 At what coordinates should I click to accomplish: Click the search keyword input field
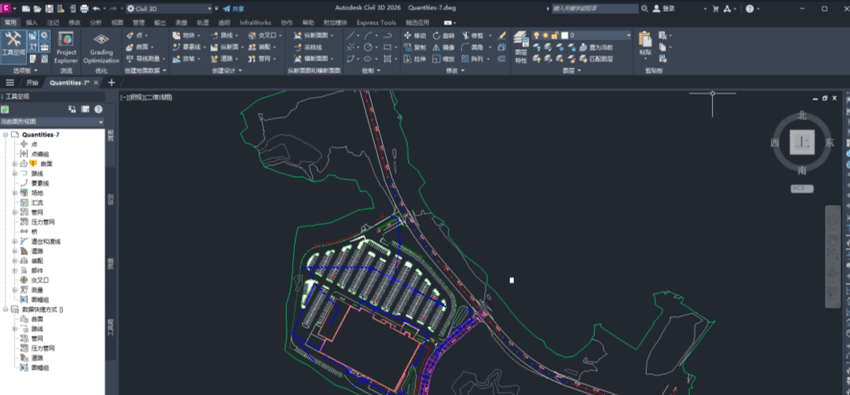595,9
